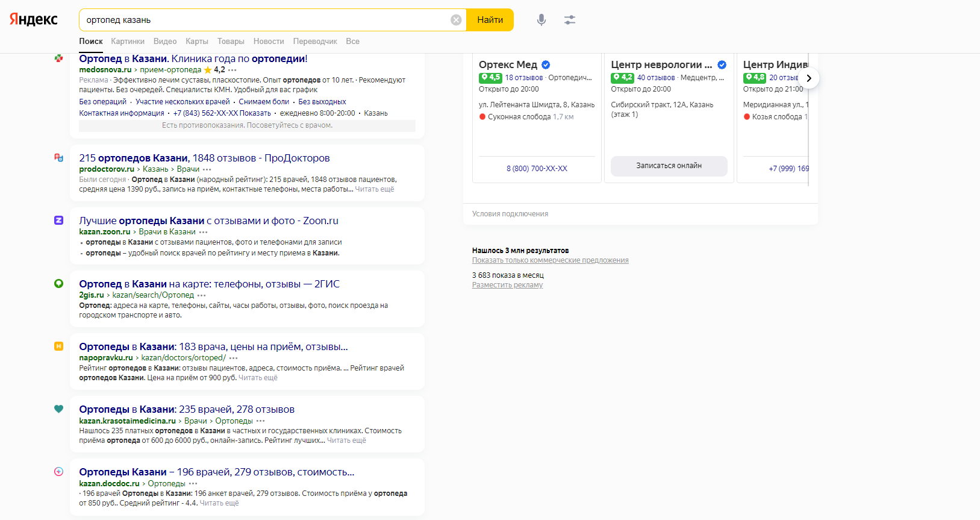Open 215 ортопедов Казани ПроДокторов link
980x520 pixels.
click(x=204, y=158)
